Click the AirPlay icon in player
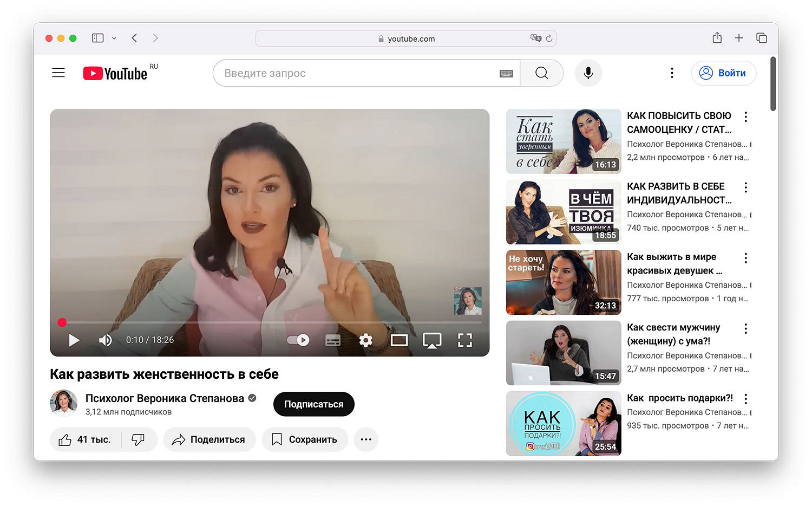 point(431,340)
